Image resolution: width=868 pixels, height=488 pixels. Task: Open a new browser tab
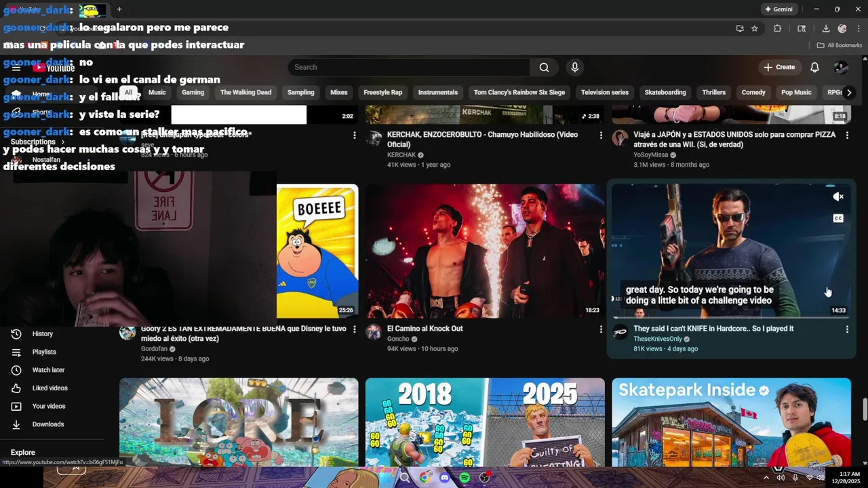coord(119,9)
